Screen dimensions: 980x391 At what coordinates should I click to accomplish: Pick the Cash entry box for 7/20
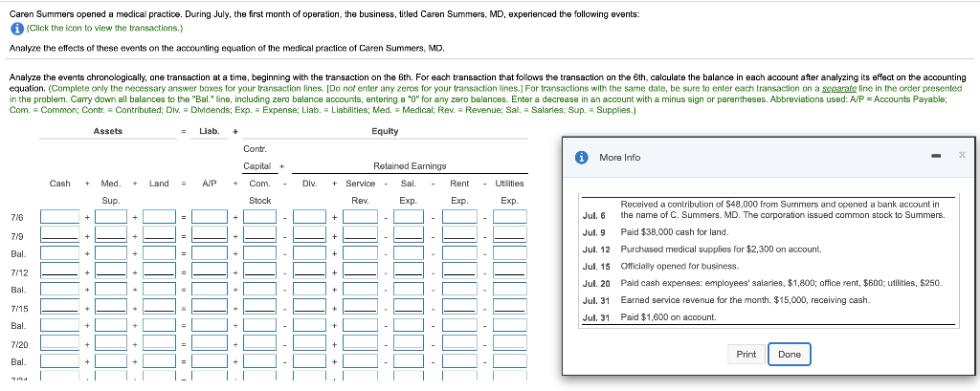pyautogui.click(x=60, y=343)
